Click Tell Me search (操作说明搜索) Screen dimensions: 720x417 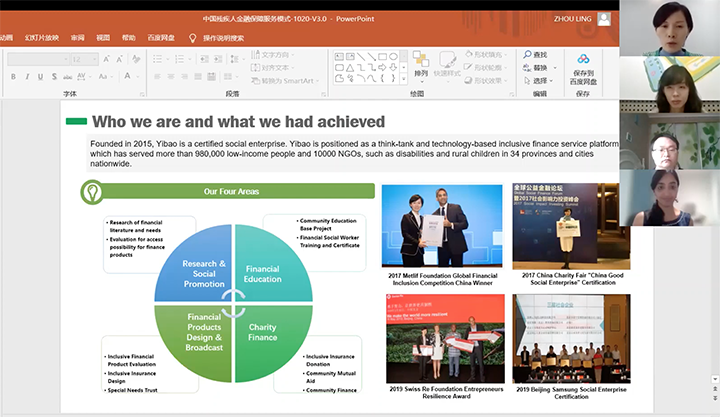tap(223, 38)
